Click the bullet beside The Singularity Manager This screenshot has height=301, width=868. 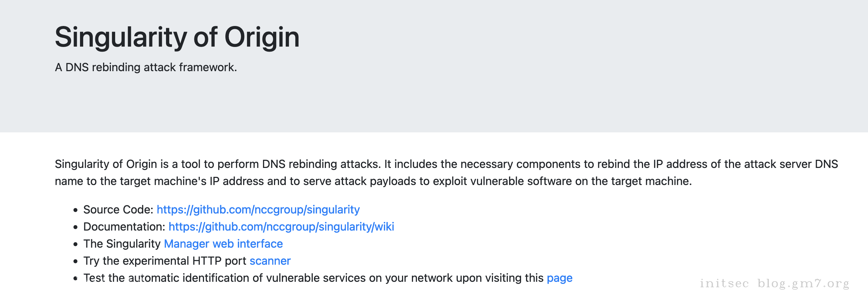pos(75,244)
